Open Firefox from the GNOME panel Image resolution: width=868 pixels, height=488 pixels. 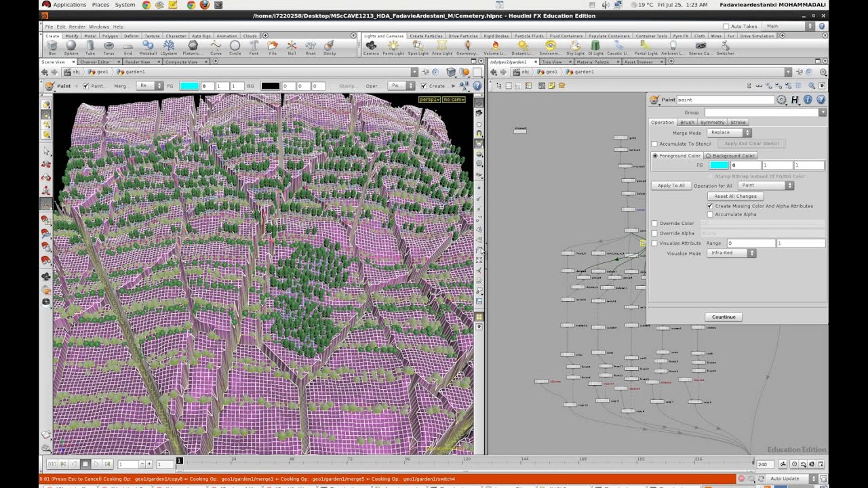click(204, 5)
